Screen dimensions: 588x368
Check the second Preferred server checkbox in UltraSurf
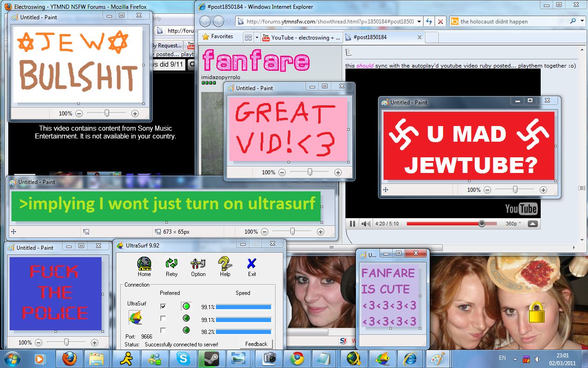click(x=163, y=318)
